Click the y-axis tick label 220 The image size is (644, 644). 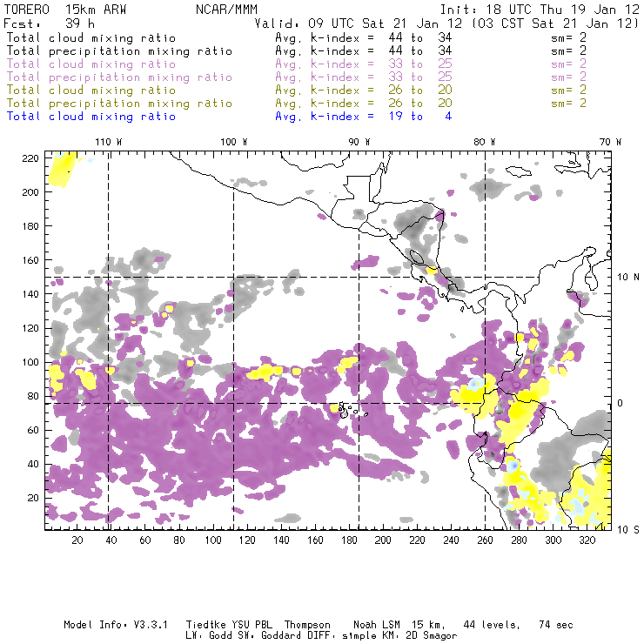click(x=30, y=158)
